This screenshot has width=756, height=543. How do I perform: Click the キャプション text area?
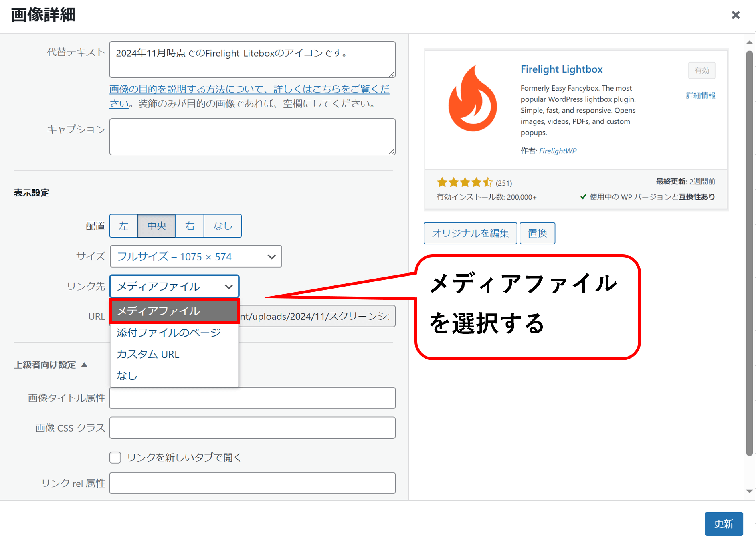252,137
